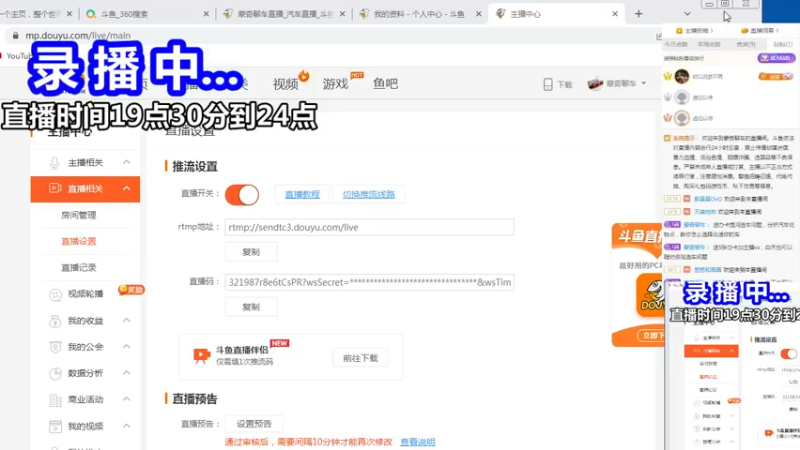Switch to the 斗鱼_360搜索 browser tab

click(x=147, y=14)
